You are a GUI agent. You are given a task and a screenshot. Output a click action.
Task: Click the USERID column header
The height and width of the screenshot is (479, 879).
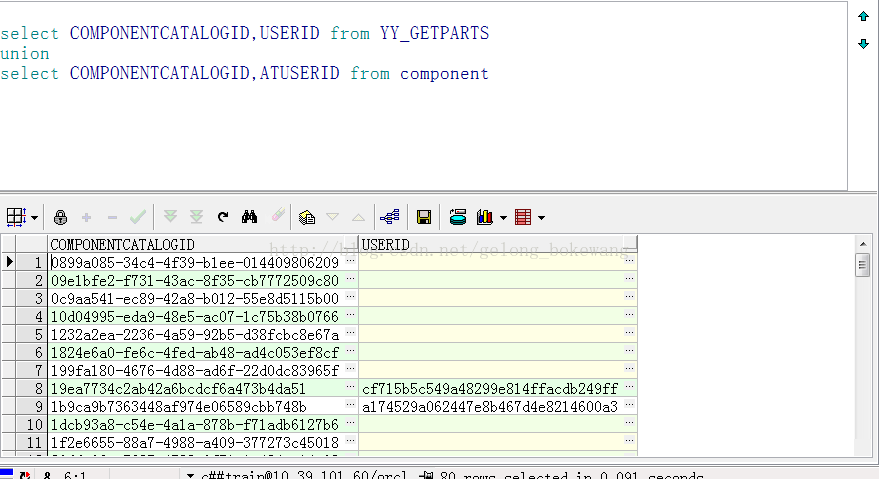pyautogui.click(x=497, y=245)
